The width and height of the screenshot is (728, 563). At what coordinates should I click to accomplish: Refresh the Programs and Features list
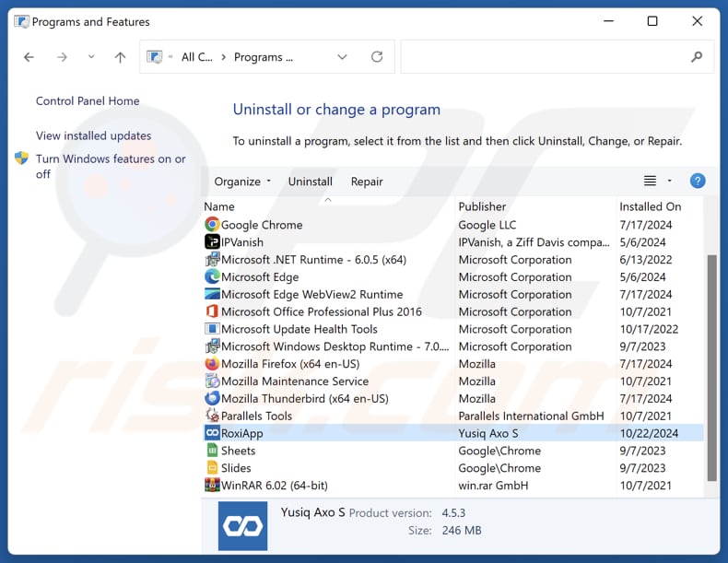[x=377, y=57]
